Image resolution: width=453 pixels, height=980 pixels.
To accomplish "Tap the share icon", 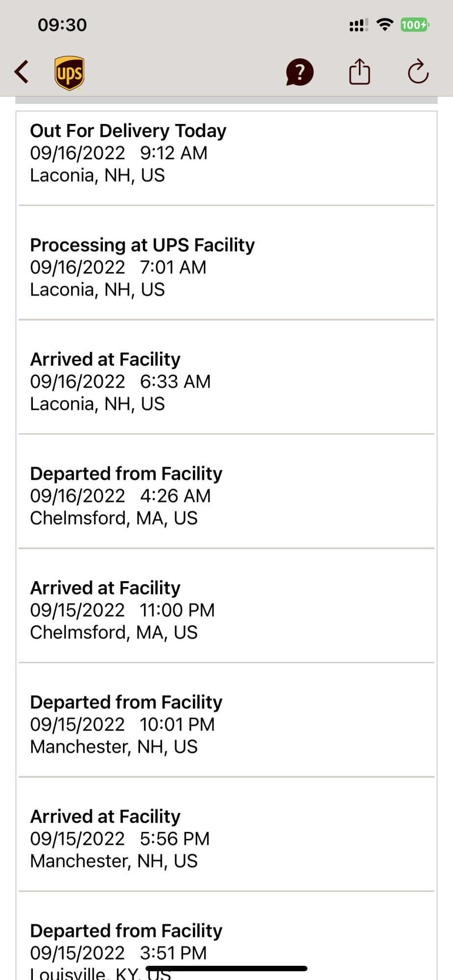I will [359, 72].
